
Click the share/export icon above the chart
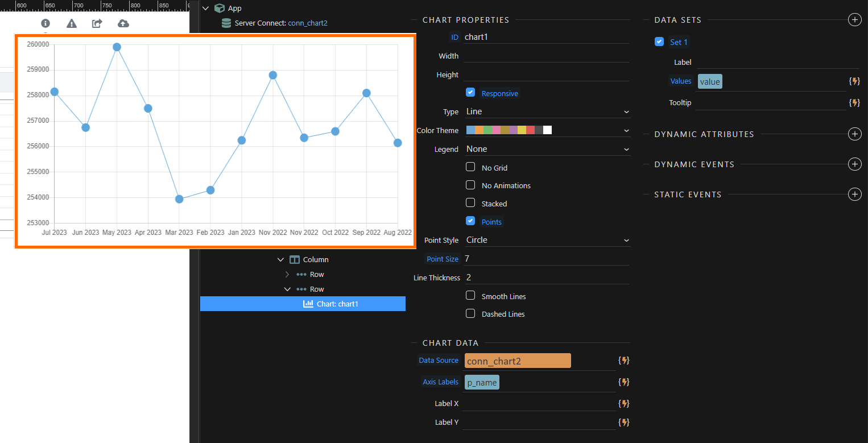(97, 24)
